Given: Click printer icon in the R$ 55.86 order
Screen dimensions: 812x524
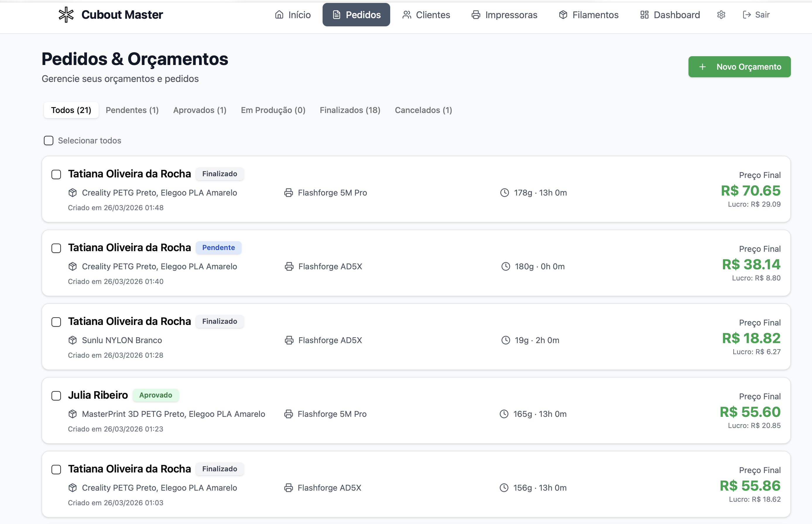Looking at the screenshot, I should 288,488.
